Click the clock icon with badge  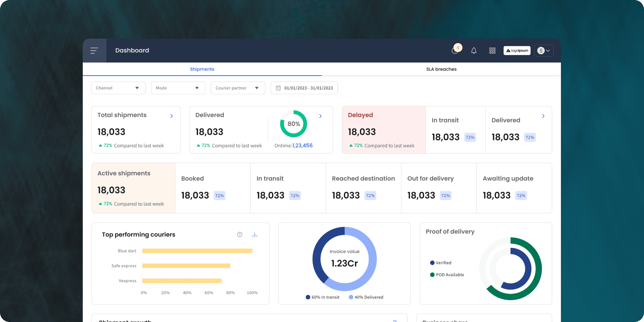(456, 49)
